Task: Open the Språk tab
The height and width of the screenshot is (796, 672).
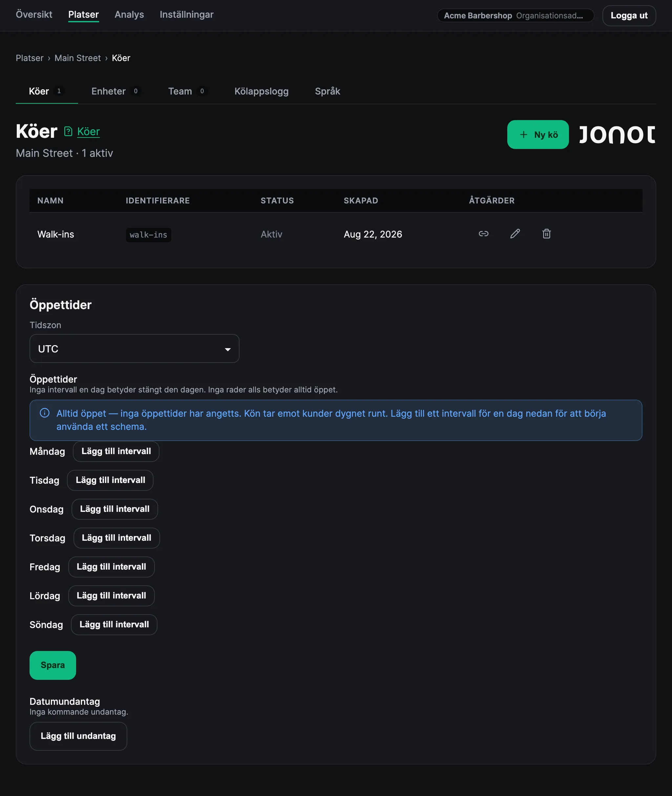Action: (327, 92)
